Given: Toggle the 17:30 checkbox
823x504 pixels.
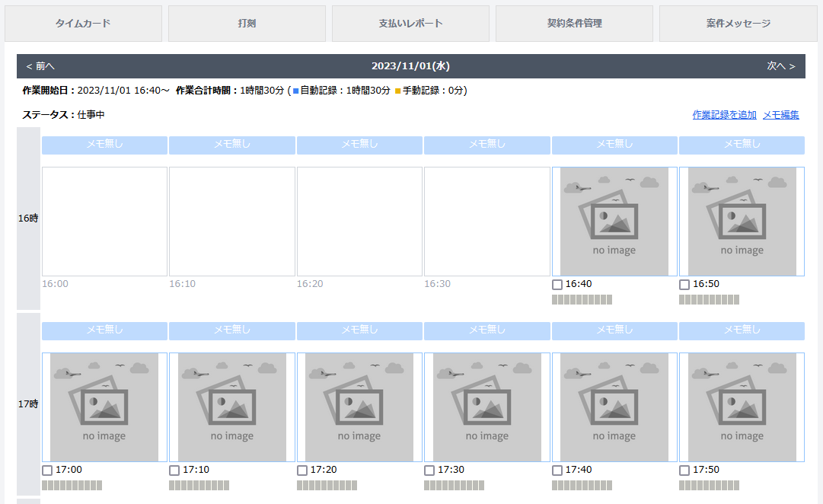Looking at the screenshot, I should (x=429, y=471).
